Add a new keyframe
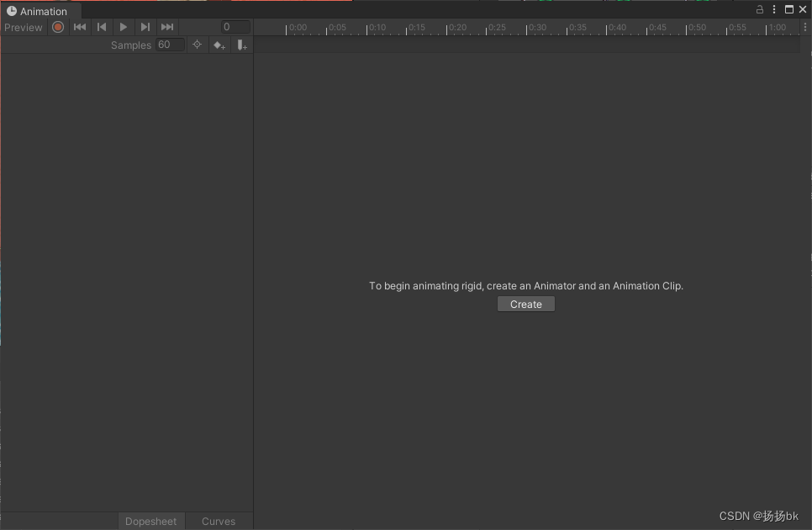 [x=219, y=45]
